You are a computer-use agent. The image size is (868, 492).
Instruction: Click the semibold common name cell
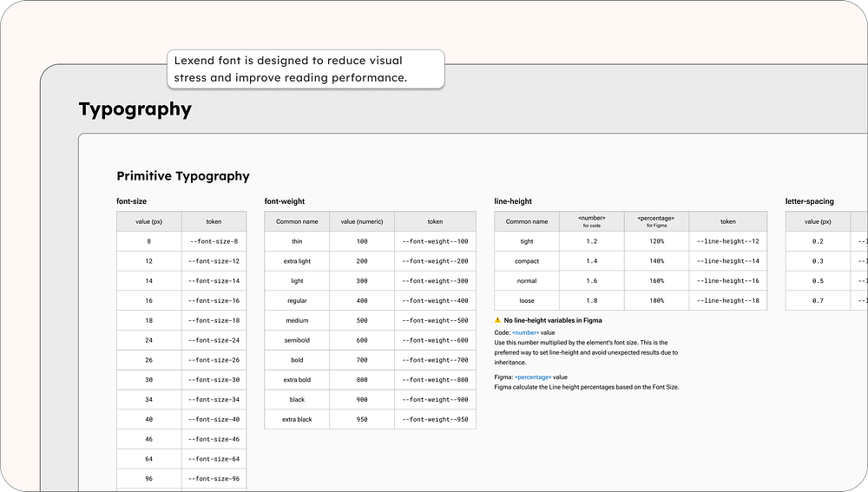point(297,341)
